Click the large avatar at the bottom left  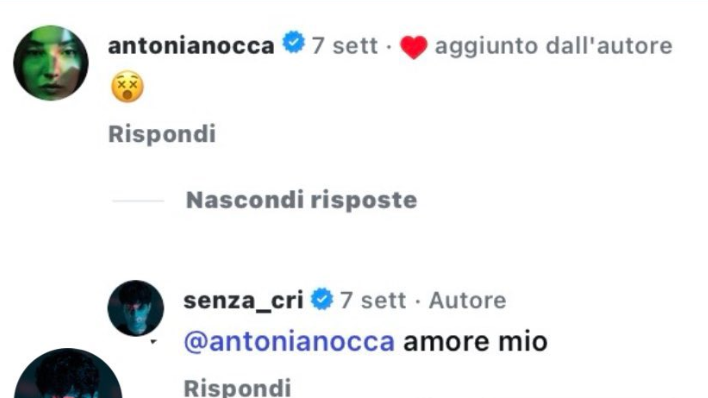tap(68, 373)
